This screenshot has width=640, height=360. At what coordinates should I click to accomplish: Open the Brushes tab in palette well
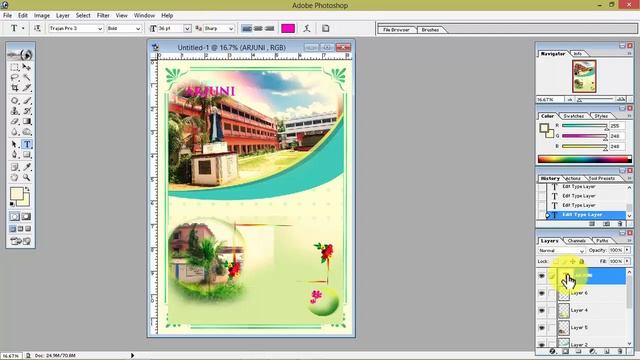(x=430, y=30)
